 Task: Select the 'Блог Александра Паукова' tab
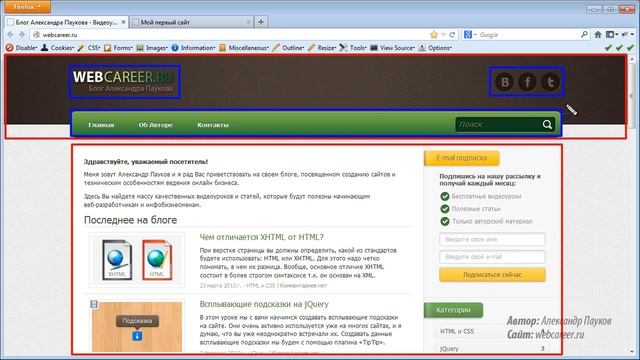[67, 22]
